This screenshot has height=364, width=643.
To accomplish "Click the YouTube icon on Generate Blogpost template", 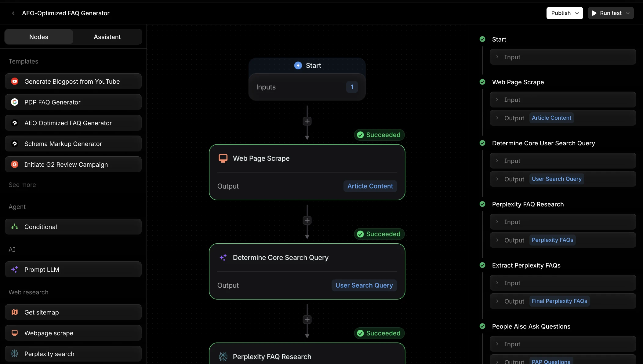I will pyautogui.click(x=15, y=81).
